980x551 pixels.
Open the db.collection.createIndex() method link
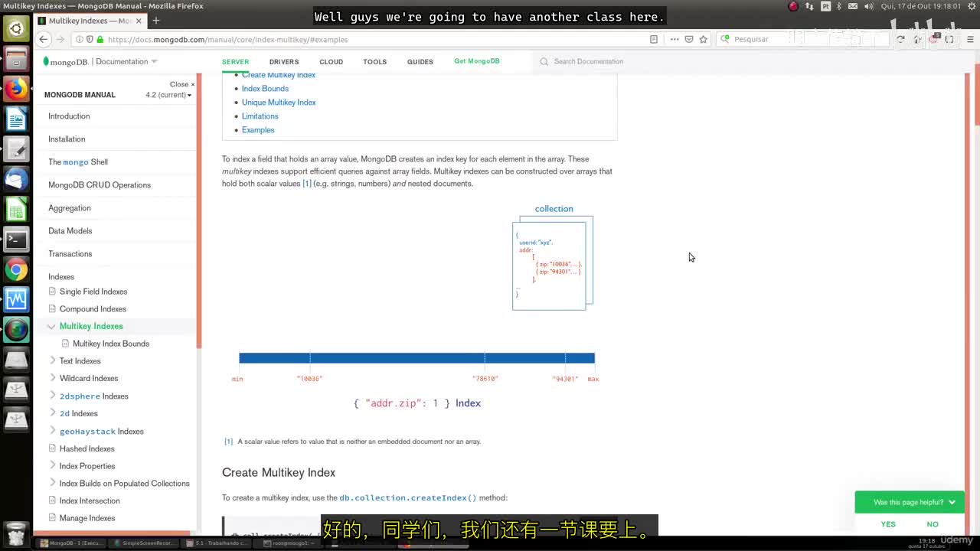[x=408, y=498]
